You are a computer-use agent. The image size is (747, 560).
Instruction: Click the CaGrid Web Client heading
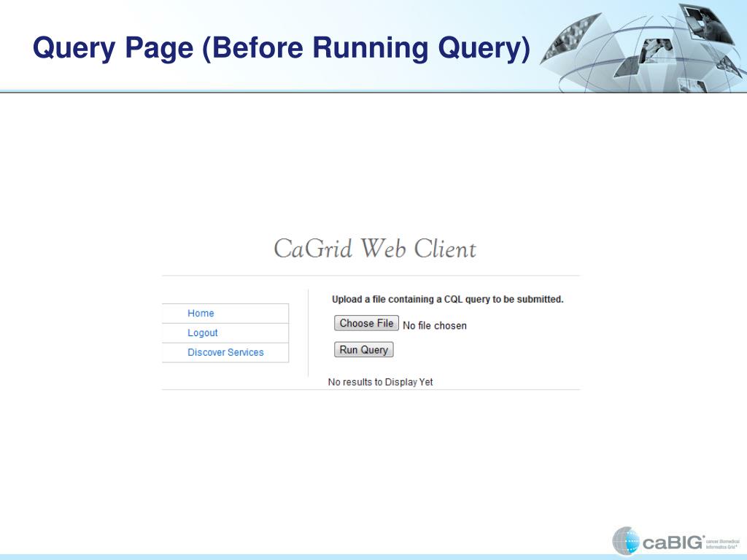pyautogui.click(x=375, y=249)
